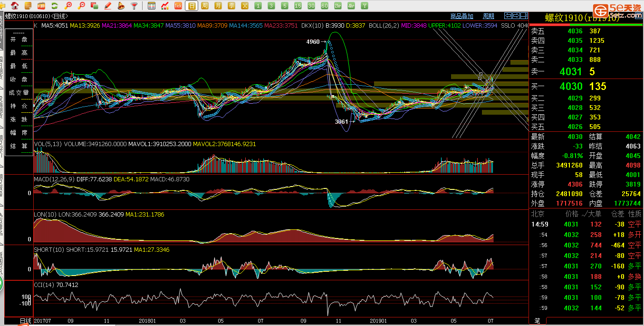Click 结算 in the data box
This screenshot has width=644, height=326.
pyautogui.click(x=19, y=146)
